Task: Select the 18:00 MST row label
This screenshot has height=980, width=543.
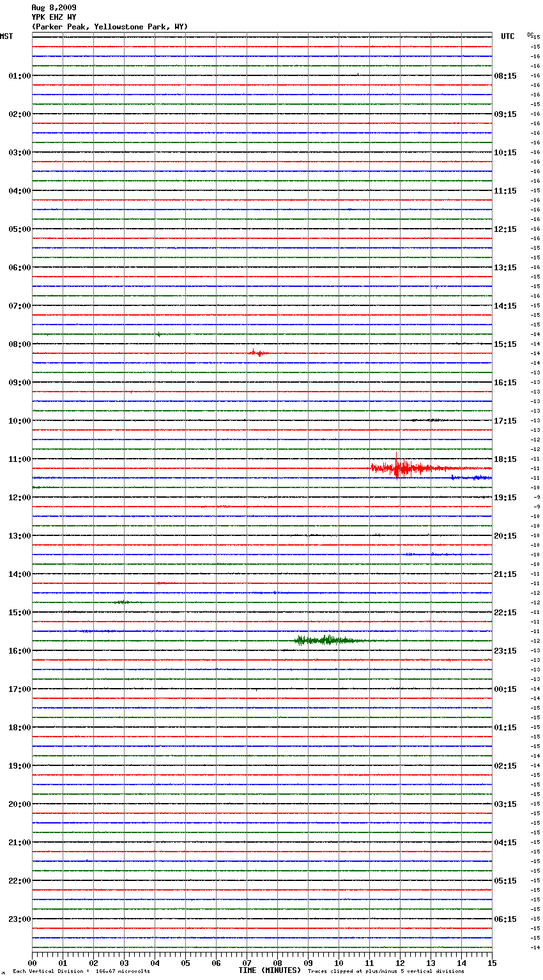Action: tap(20, 728)
